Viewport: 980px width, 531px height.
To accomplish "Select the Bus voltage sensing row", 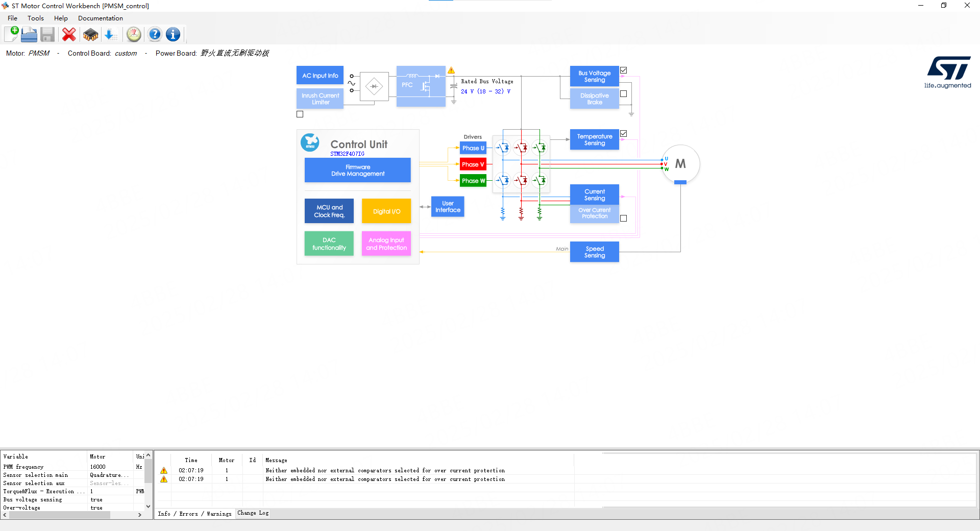I will (x=73, y=499).
